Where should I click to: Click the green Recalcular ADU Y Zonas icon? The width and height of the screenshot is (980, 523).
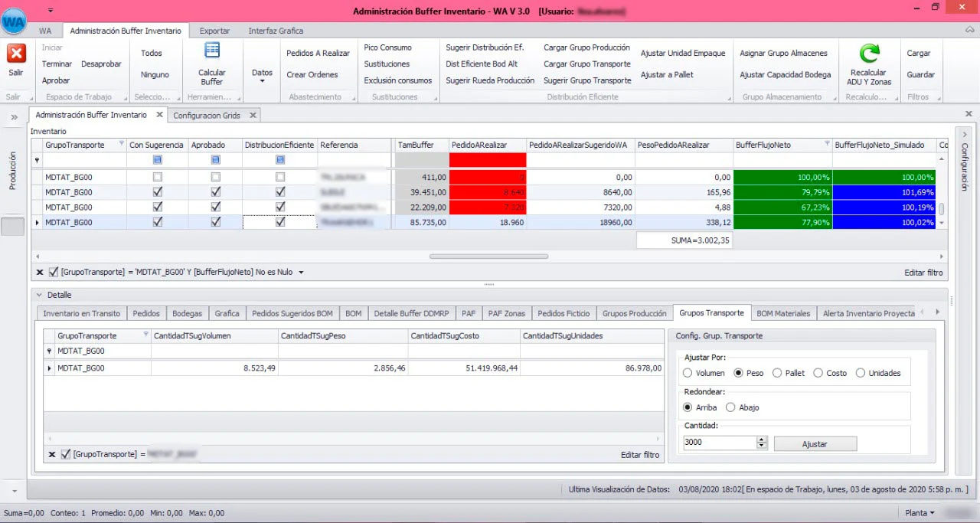point(869,53)
